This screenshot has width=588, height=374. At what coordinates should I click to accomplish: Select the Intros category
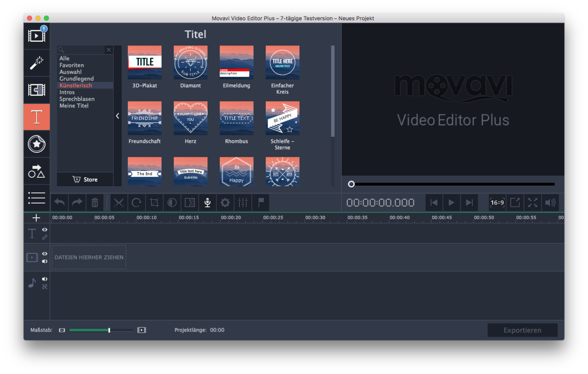(67, 92)
